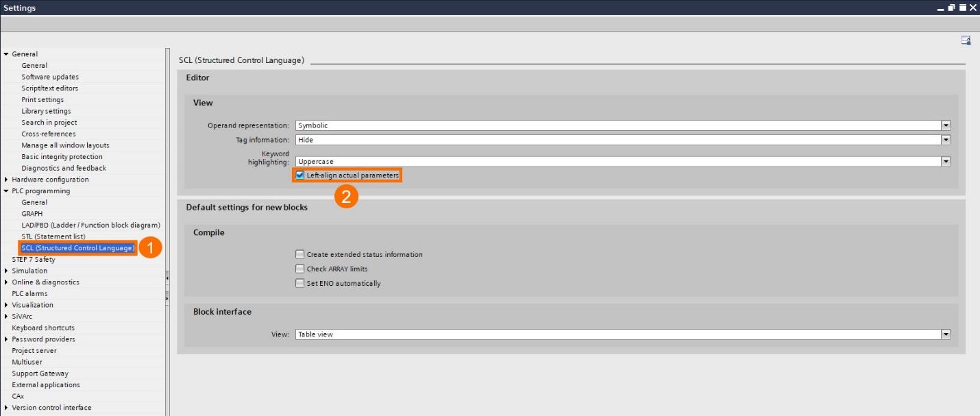This screenshot has width=980, height=416.
Task: Select GRAPH settings
Action: pos(32,214)
